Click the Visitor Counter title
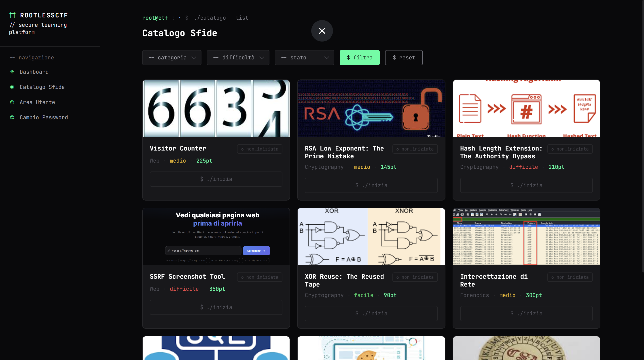The image size is (644, 360). pos(178,148)
